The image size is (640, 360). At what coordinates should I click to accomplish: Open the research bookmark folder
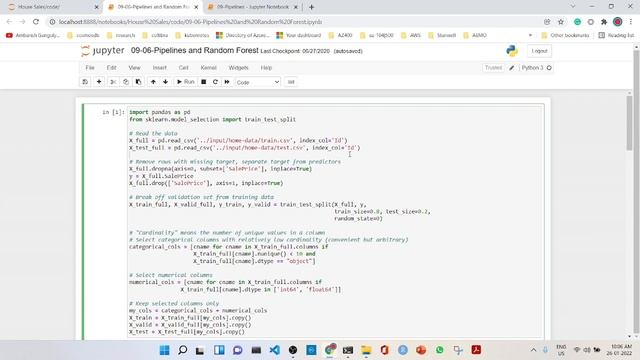tap(120, 36)
